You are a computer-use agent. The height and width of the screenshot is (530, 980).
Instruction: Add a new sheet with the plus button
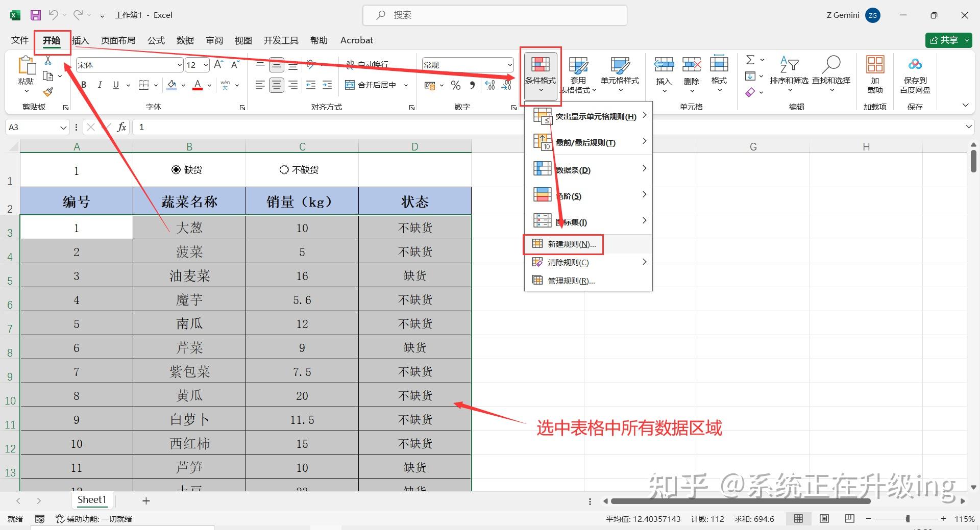(146, 500)
